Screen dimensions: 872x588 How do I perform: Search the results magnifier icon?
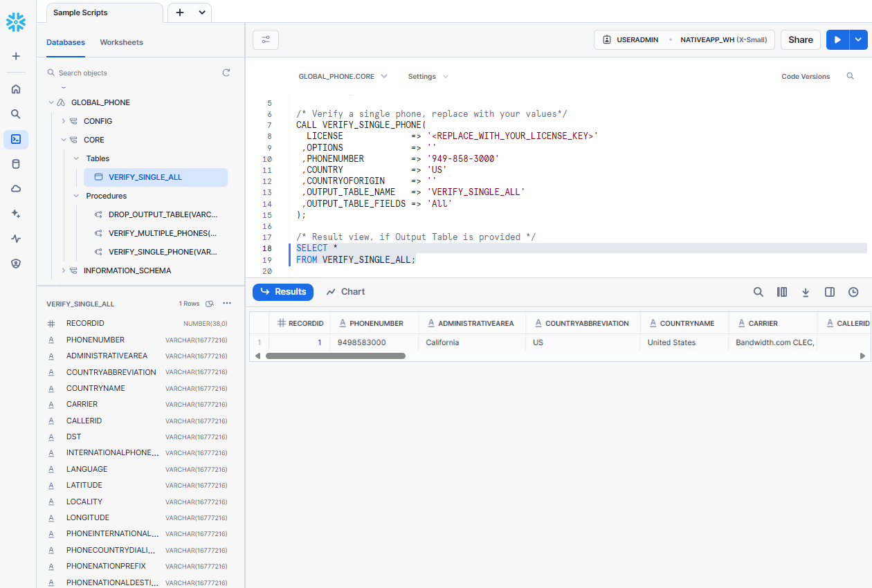[x=759, y=292]
